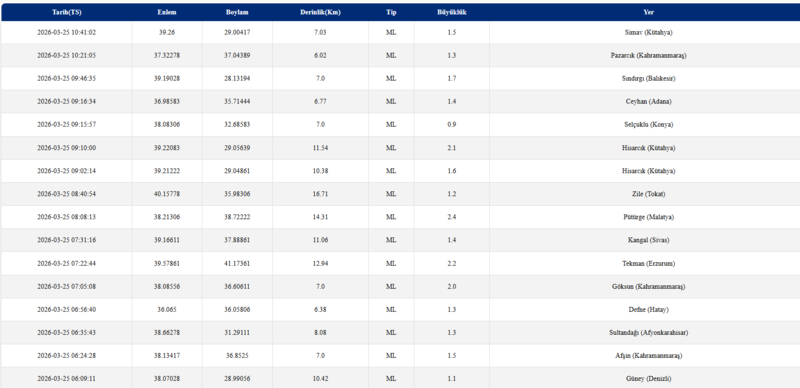800x388 pixels.
Task: Select the date cell 2026-03-25 06:24:28
Action: 66,355
